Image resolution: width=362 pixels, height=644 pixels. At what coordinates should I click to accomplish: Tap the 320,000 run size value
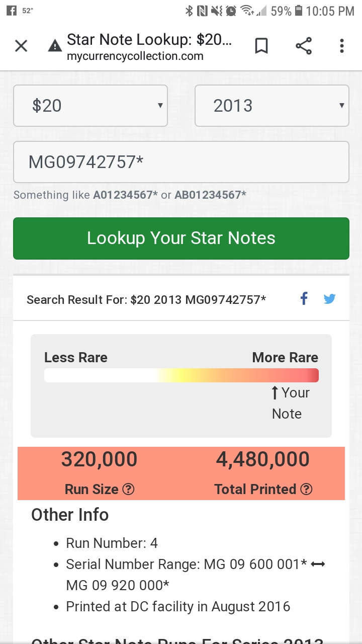[99, 460]
